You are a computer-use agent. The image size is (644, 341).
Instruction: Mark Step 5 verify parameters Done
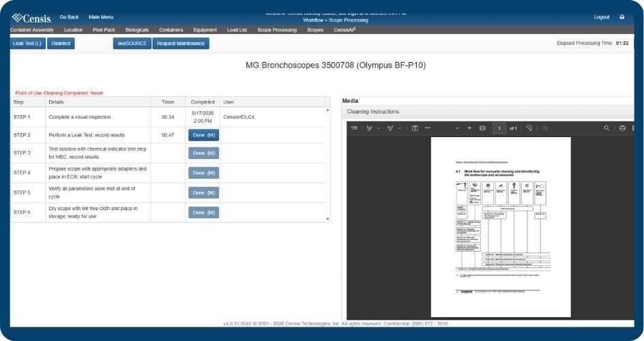204,192
